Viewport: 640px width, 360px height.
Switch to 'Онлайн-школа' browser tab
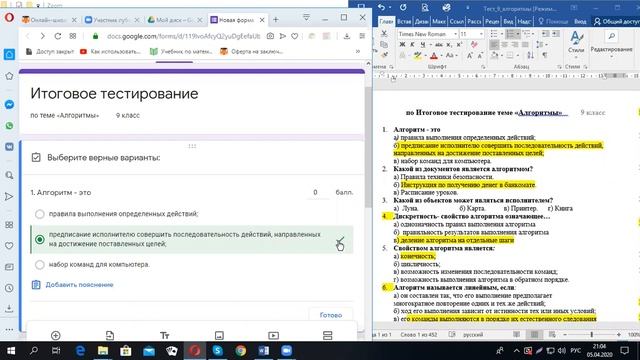pyautogui.click(x=49, y=20)
